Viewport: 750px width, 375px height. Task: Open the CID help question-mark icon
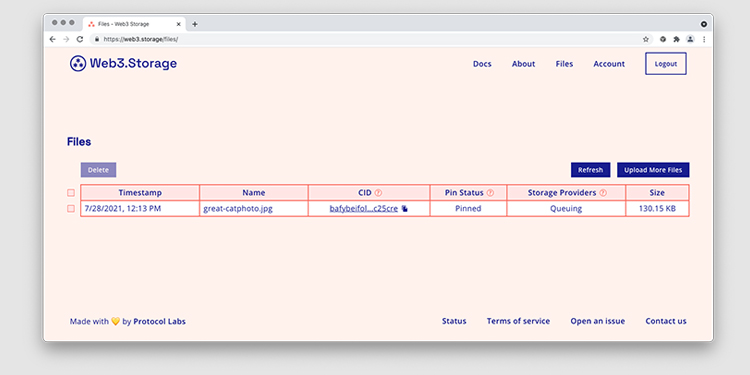[x=378, y=193]
